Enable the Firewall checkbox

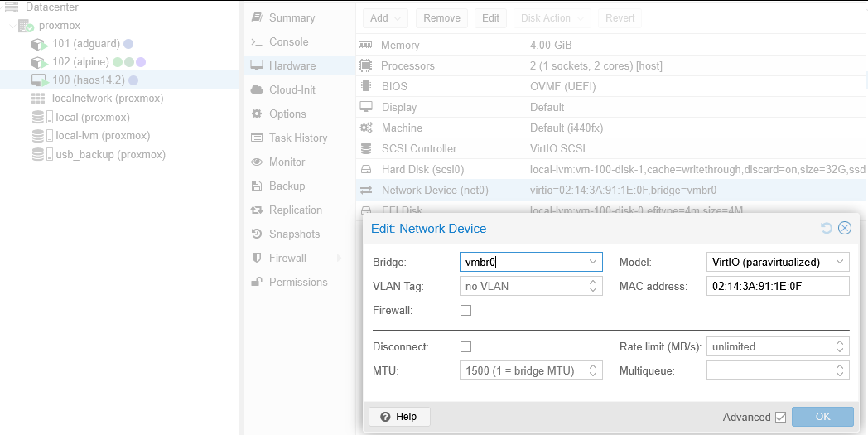coord(465,310)
